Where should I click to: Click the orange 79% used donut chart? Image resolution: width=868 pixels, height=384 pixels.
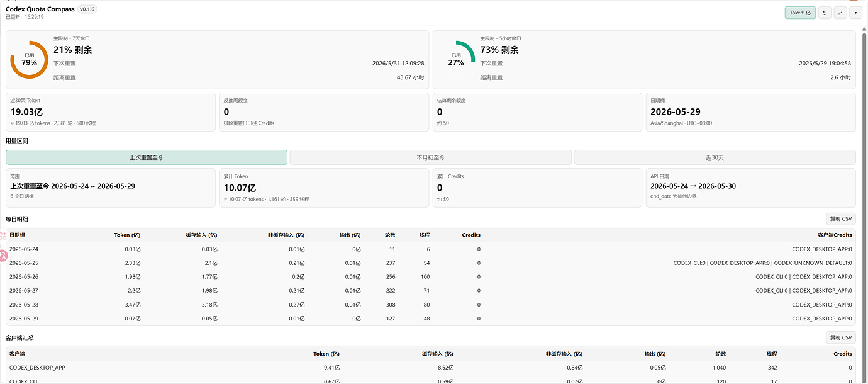click(30, 60)
